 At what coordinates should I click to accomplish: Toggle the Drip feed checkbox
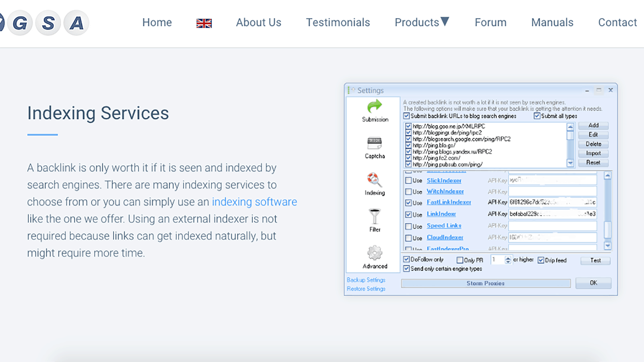click(x=541, y=260)
